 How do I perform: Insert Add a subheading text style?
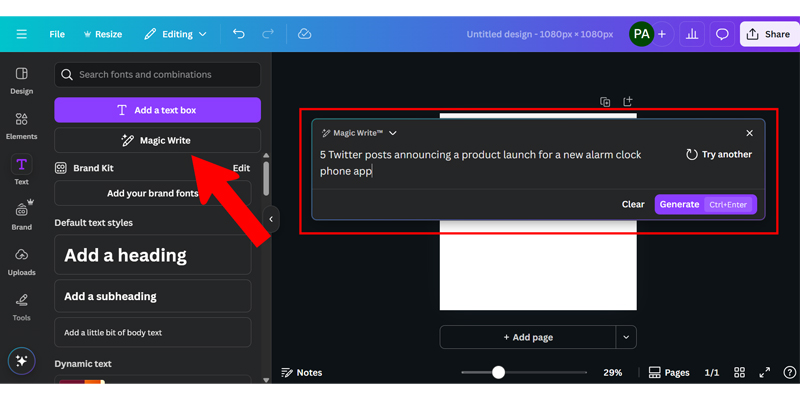click(x=153, y=296)
